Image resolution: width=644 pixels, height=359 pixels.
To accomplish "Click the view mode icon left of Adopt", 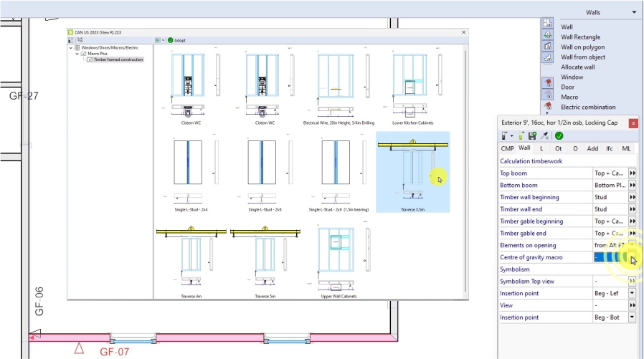I will pyautogui.click(x=158, y=40).
